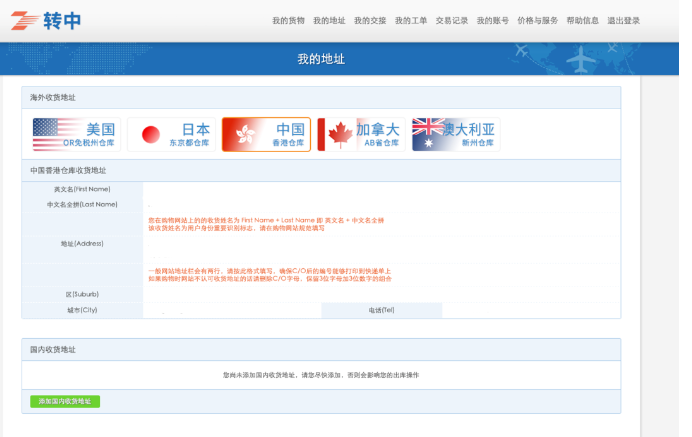Select the 美国 OR免税州仓库 warehouse
692x437 pixels.
tap(75, 134)
